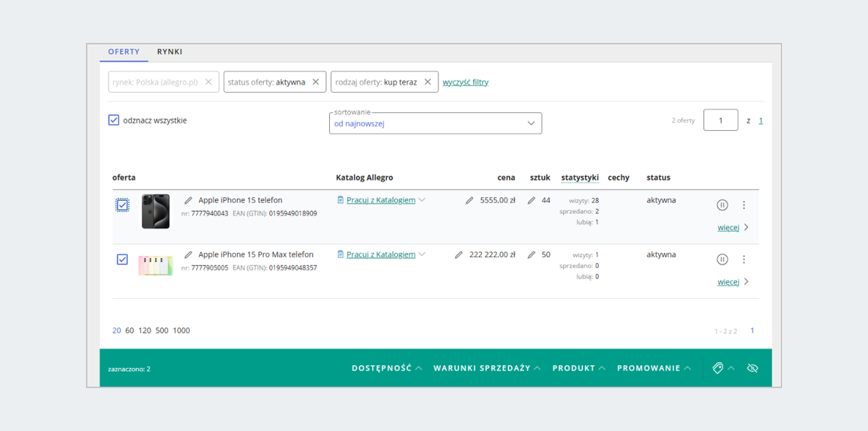Screen dimensions: 868x431
Task: Click zaznaczono: 2 label in green bar
Action: click(x=129, y=369)
